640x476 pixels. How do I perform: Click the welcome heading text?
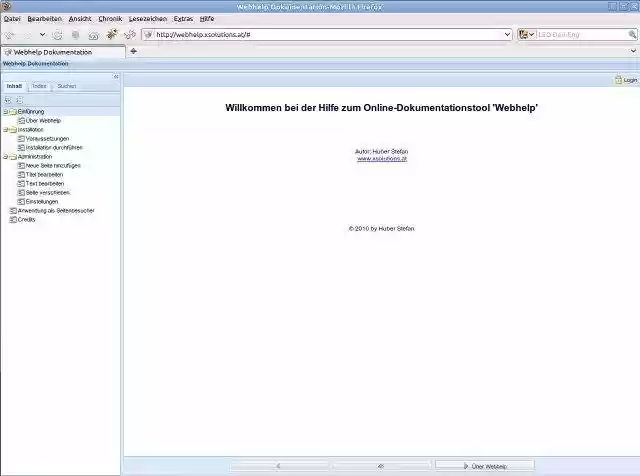pyautogui.click(x=382, y=108)
